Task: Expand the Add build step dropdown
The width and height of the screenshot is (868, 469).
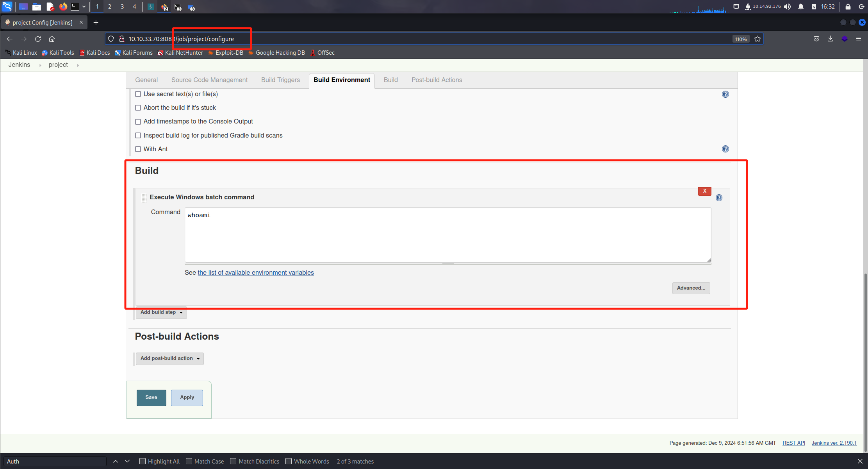Action: [x=161, y=312]
